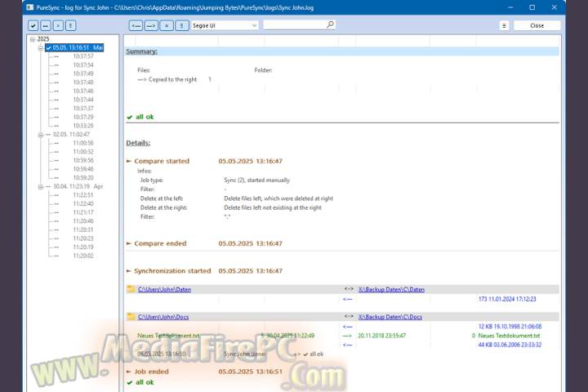Open the C:\Users\John\Daten folder link
The height and width of the screenshot is (392, 588).
click(164, 289)
